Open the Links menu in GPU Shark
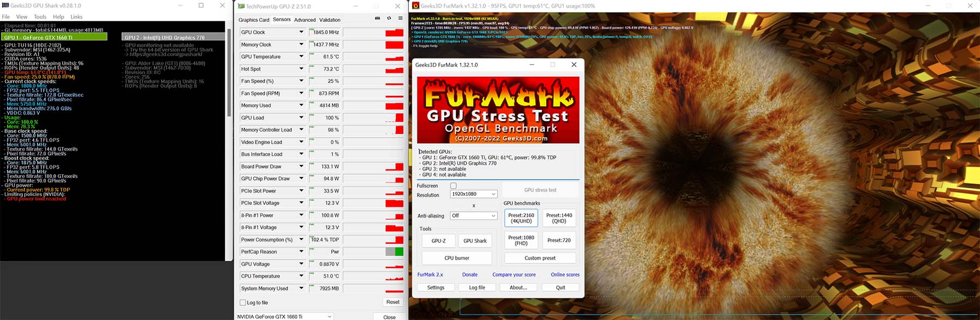This screenshot has height=320, width=980. [x=77, y=17]
